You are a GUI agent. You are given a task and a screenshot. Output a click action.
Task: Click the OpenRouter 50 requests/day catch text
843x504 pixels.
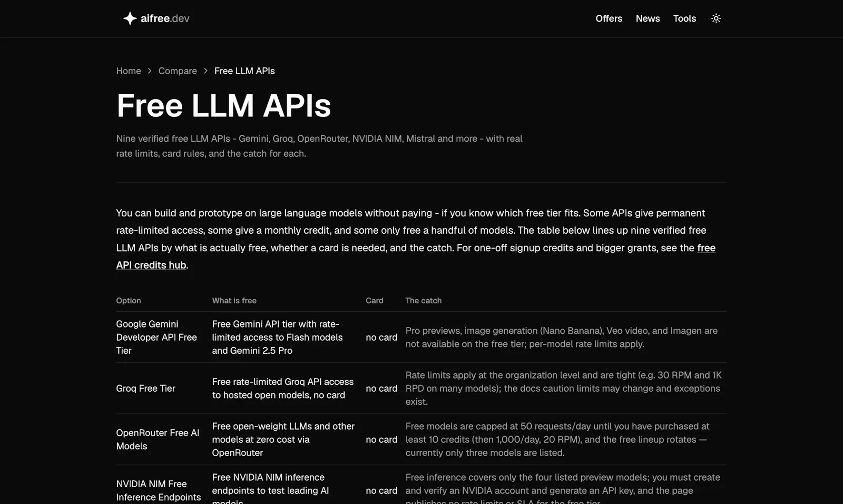point(557,440)
